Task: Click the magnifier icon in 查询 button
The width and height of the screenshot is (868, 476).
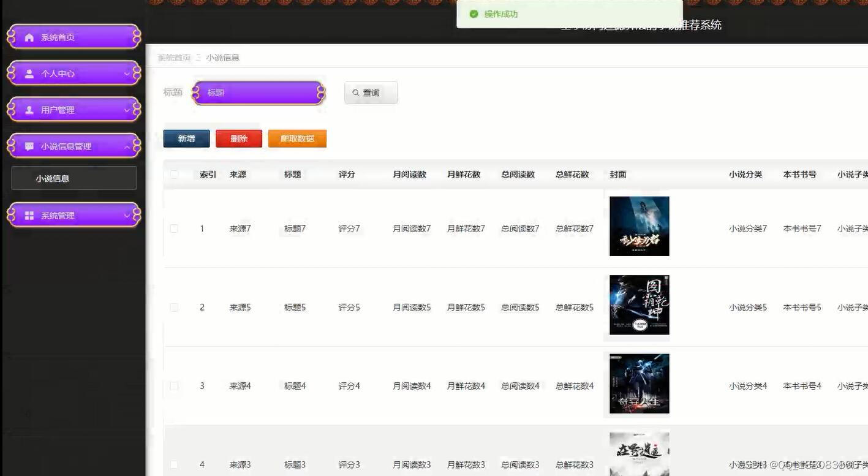Action: (356, 93)
